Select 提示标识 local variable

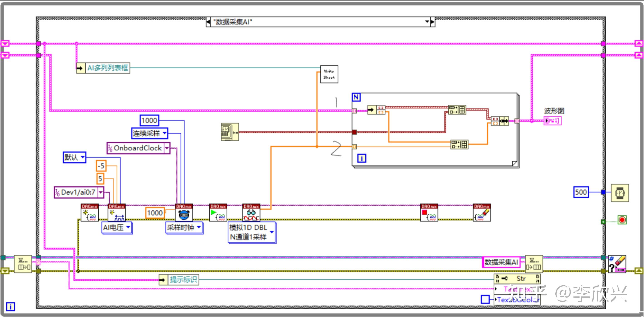point(179,279)
